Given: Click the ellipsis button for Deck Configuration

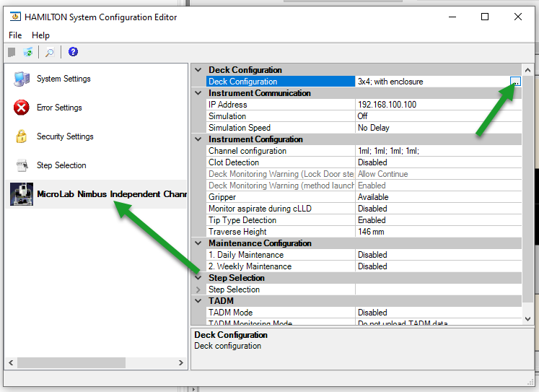Looking at the screenshot, I should (515, 82).
